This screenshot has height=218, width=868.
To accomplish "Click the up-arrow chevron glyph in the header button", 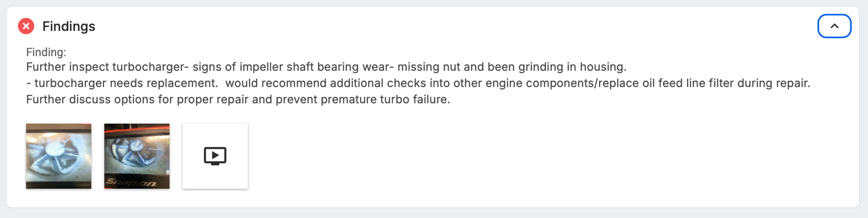I will (834, 26).
